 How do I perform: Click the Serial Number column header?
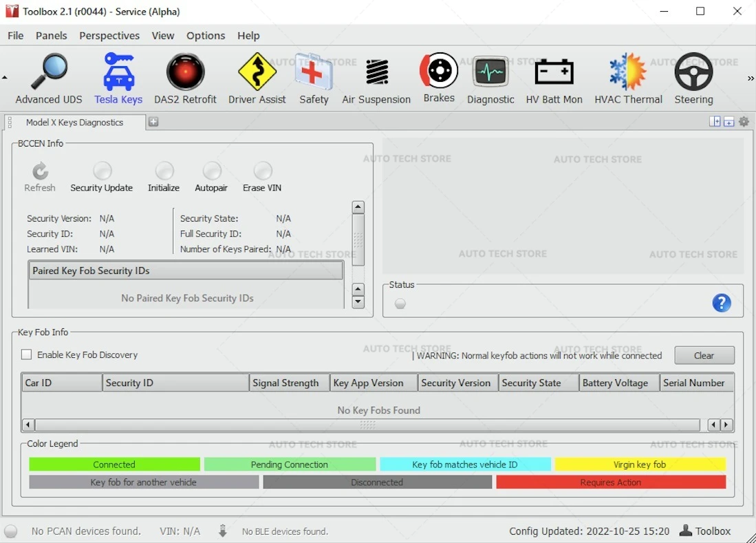tap(697, 383)
